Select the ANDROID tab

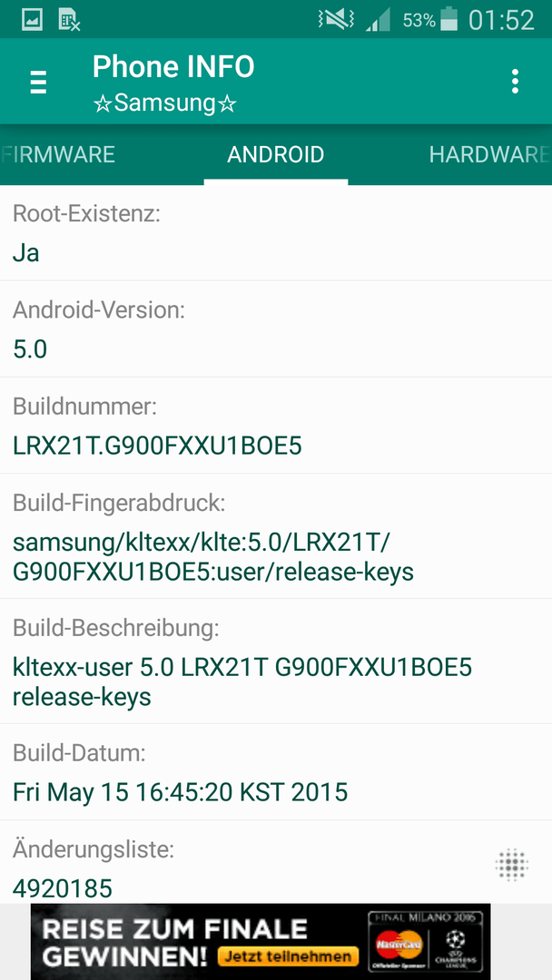pos(276,154)
